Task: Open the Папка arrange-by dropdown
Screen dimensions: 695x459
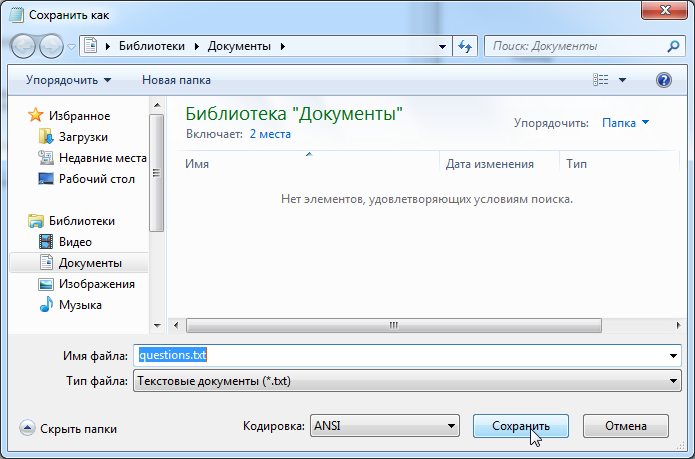Action: click(x=625, y=123)
